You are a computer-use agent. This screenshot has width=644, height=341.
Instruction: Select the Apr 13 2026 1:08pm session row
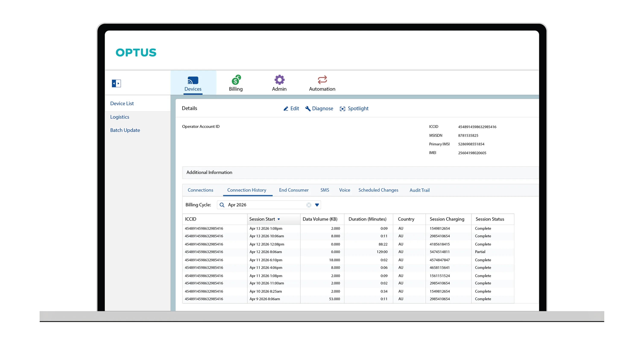pos(348,228)
